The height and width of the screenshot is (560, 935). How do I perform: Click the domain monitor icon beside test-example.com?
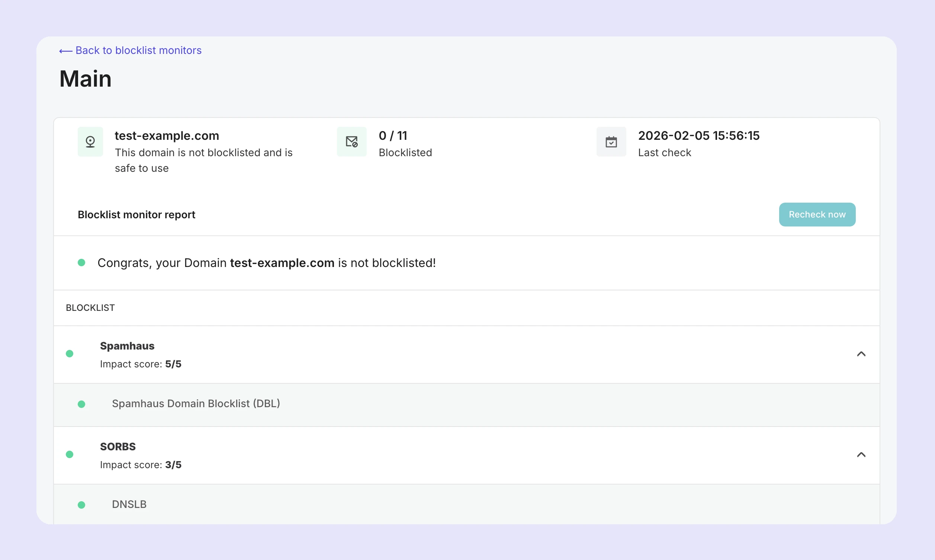(90, 142)
